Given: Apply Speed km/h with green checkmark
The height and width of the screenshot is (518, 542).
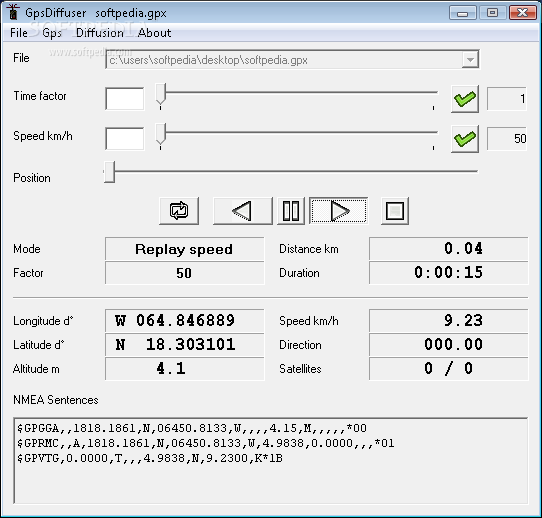Looking at the screenshot, I should pyautogui.click(x=465, y=139).
